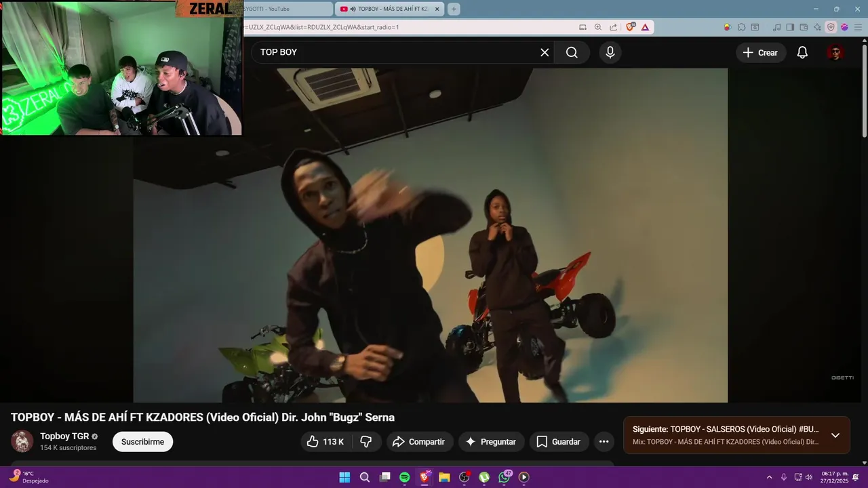Show hidden system tray icons

tap(769, 477)
